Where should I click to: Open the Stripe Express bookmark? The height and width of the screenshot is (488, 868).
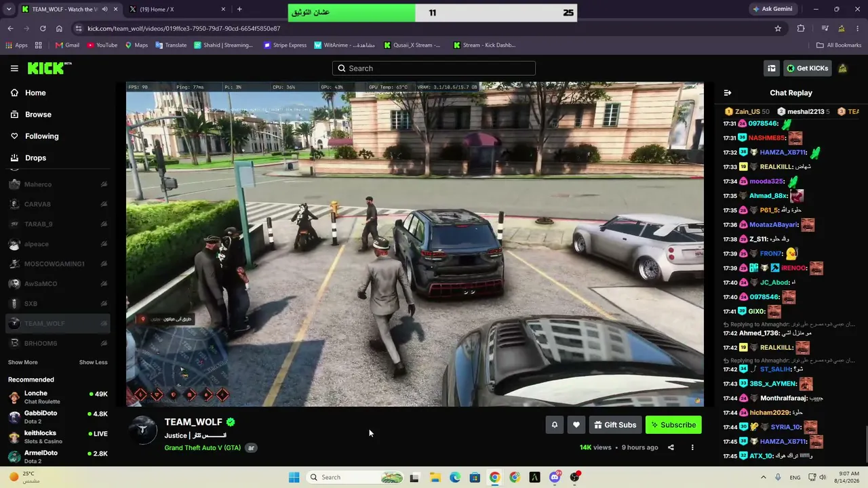point(285,45)
